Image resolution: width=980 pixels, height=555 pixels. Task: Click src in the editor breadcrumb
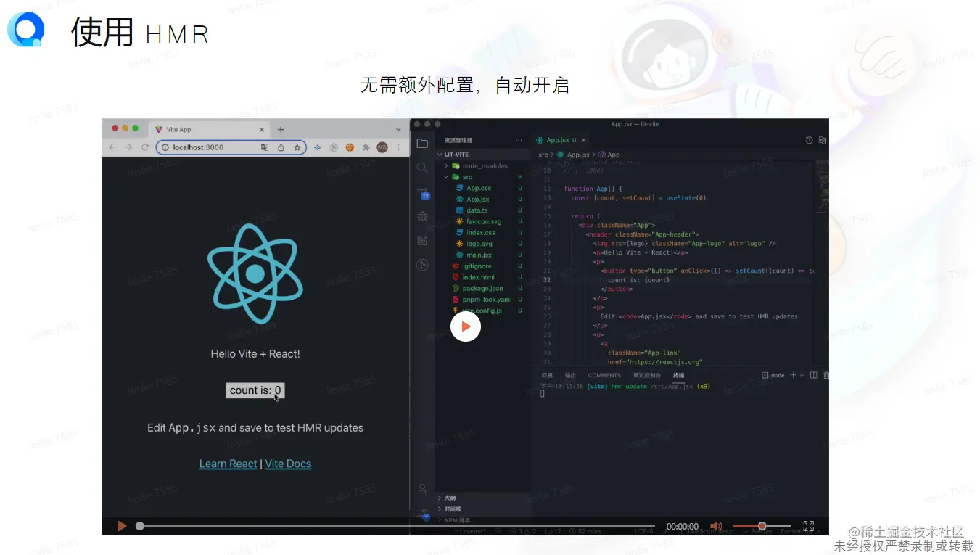[x=543, y=155]
